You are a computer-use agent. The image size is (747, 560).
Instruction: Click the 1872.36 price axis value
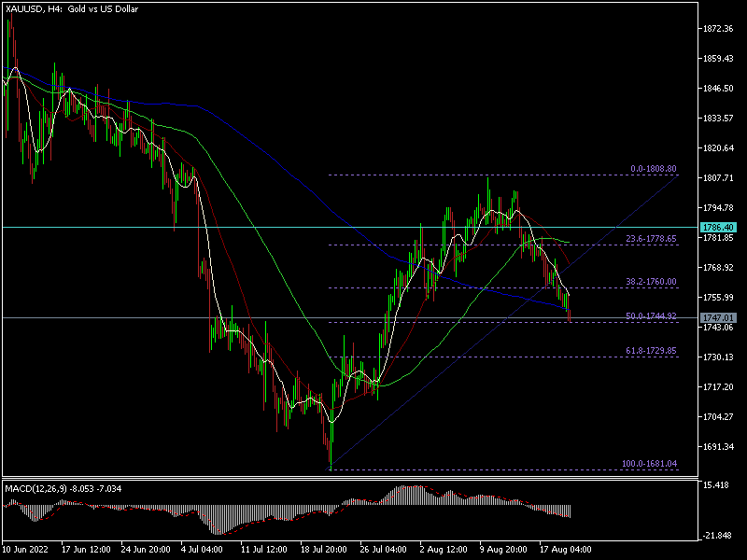pos(718,29)
